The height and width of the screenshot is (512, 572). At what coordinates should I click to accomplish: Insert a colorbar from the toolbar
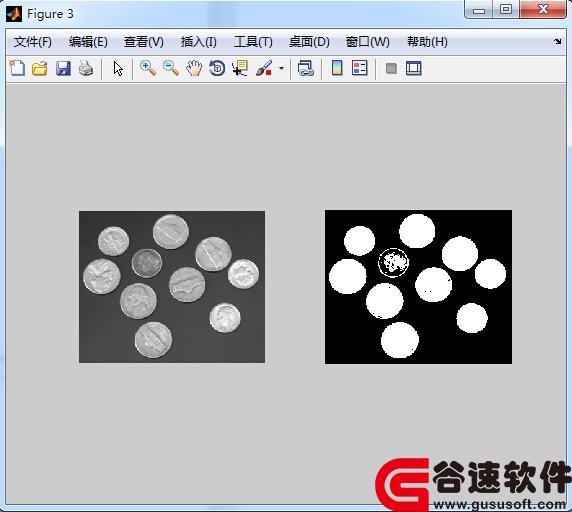tap(337, 68)
